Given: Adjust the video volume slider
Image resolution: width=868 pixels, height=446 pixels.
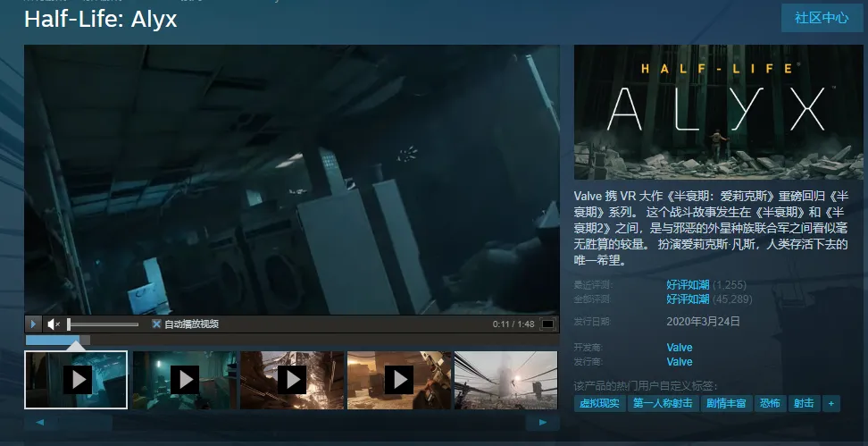Looking at the screenshot, I should pyautogui.click(x=103, y=324).
